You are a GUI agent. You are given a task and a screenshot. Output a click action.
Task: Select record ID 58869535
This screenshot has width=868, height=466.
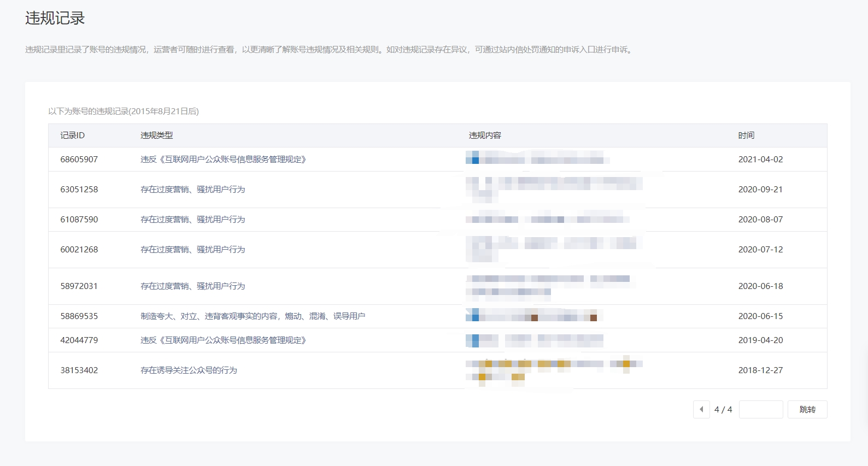tap(79, 316)
